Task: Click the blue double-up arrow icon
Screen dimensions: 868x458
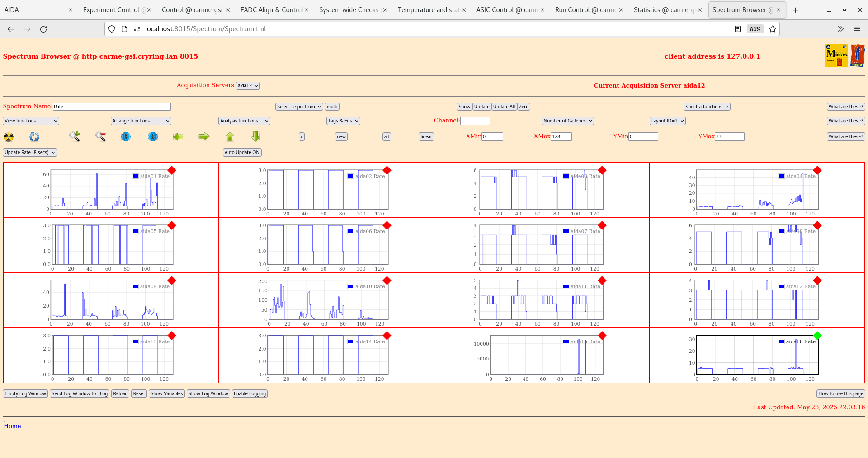Action: (153, 136)
